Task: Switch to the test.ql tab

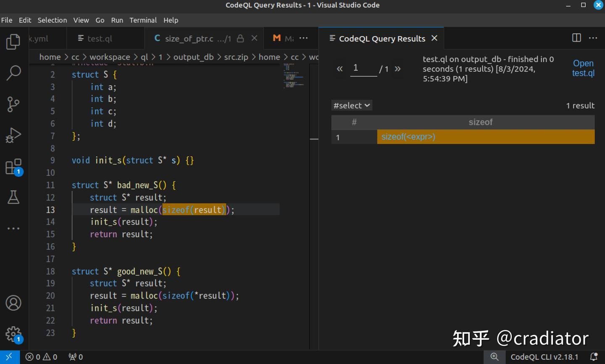Action: pyautogui.click(x=100, y=38)
